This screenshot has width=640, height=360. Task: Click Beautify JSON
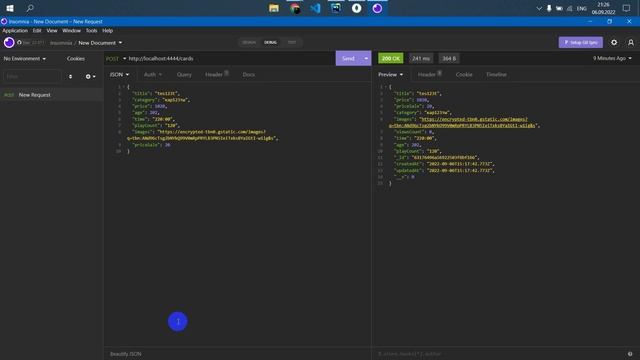126,354
